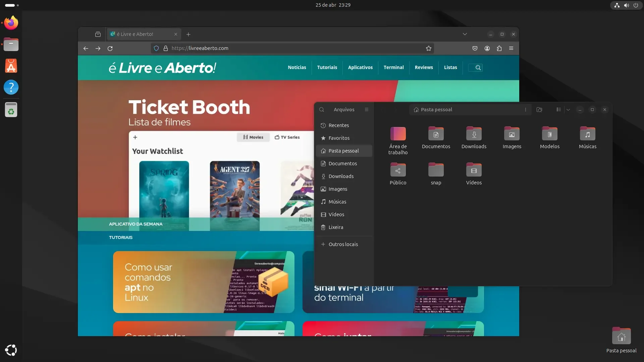Select Vídeos in Files sidebar

pos(344,215)
